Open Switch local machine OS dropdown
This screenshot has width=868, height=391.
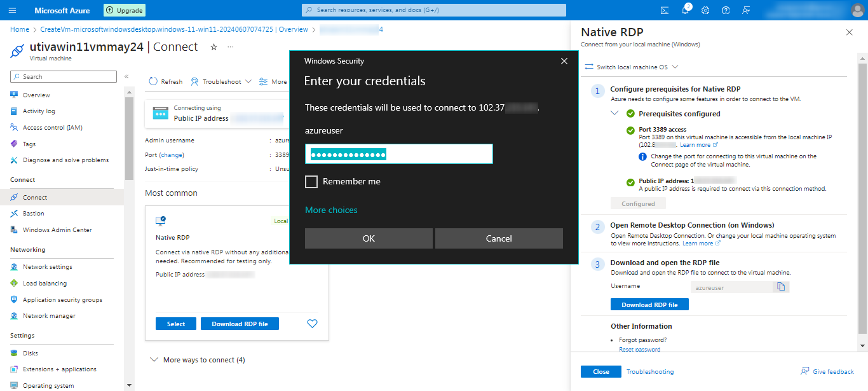[x=632, y=67]
